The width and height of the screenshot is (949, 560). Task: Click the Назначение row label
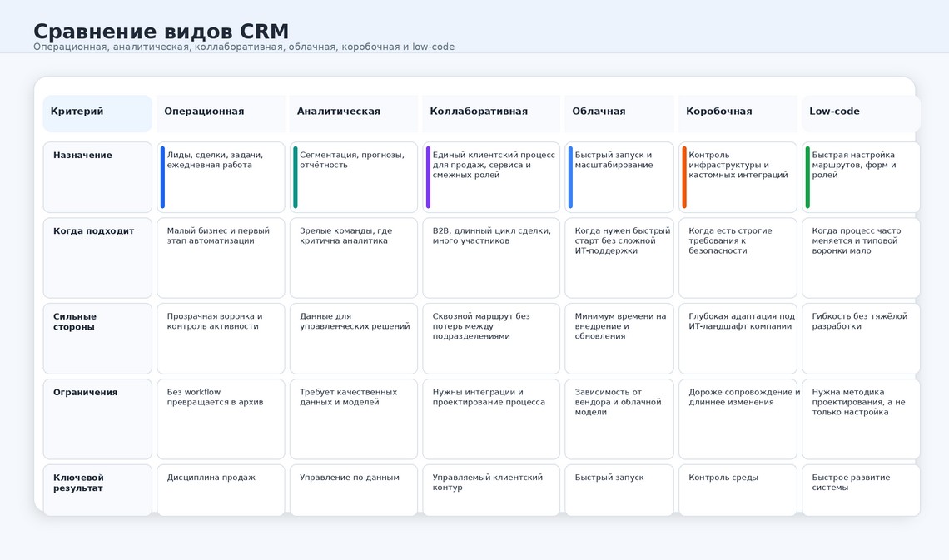coord(97,177)
